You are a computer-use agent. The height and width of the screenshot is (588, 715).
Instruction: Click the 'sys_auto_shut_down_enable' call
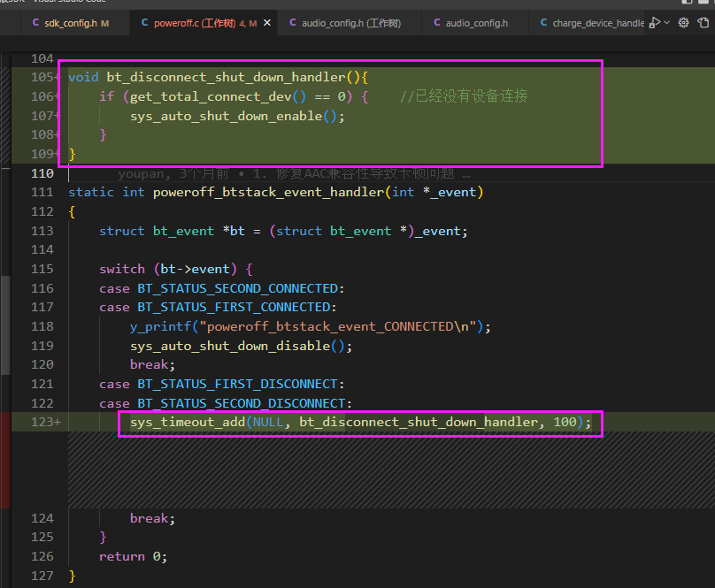click(227, 116)
